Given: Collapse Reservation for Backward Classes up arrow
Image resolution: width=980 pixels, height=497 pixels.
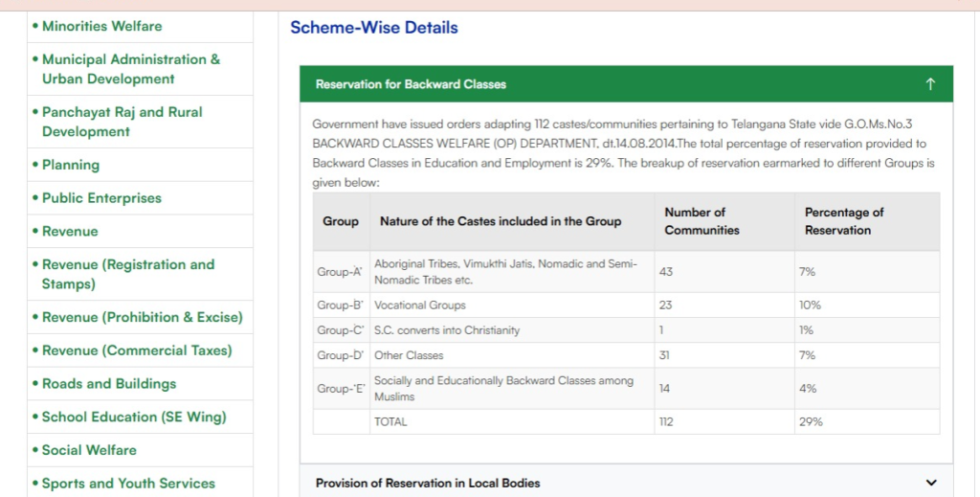Looking at the screenshot, I should point(929,84).
